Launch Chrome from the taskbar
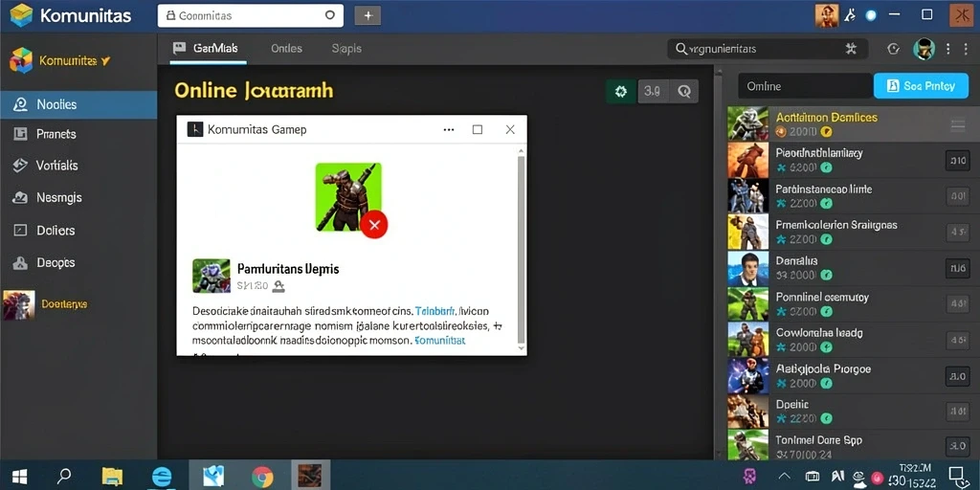Viewport: 980px width, 490px height. pos(262,477)
